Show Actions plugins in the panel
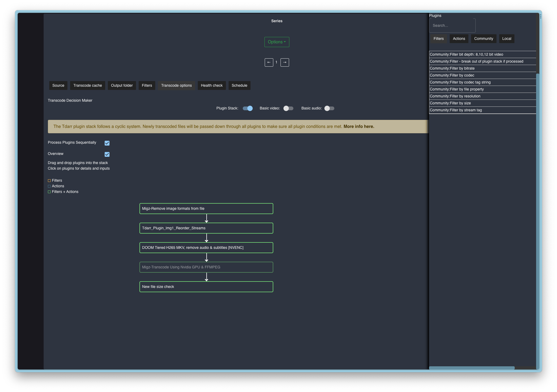 [x=459, y=39]
